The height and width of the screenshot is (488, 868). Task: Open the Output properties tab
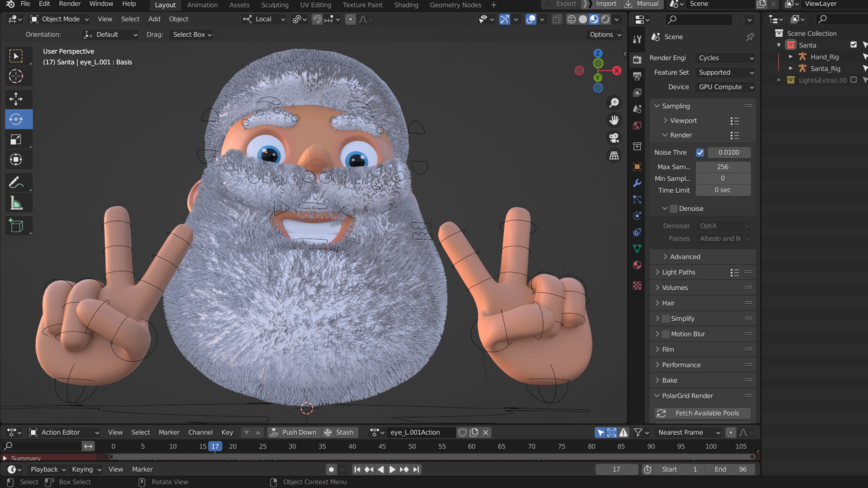tap(637, 76)
